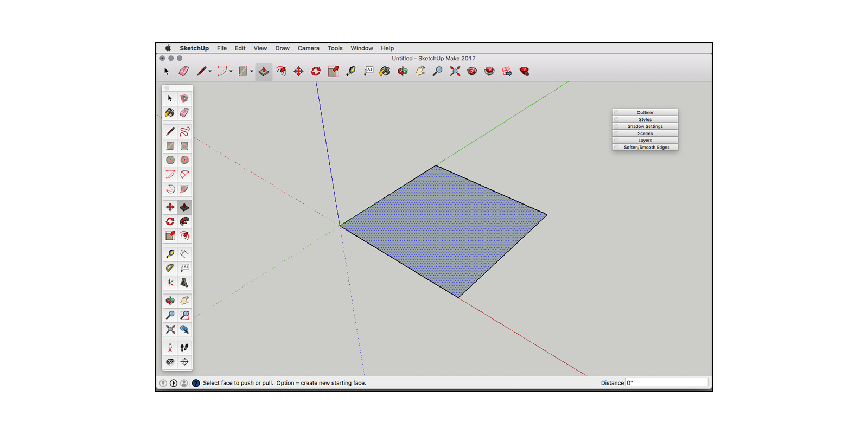
Task: Open the Apple menu
Action: (168, 48)
